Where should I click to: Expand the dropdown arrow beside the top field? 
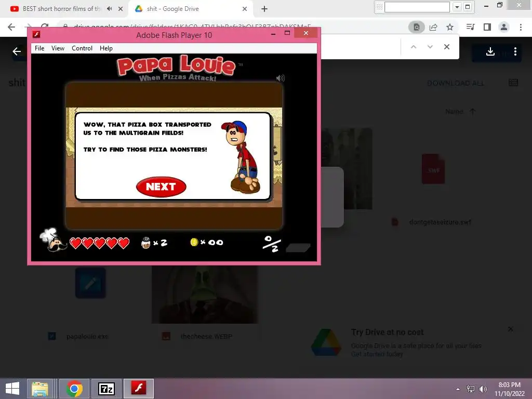tap(457, 7)
